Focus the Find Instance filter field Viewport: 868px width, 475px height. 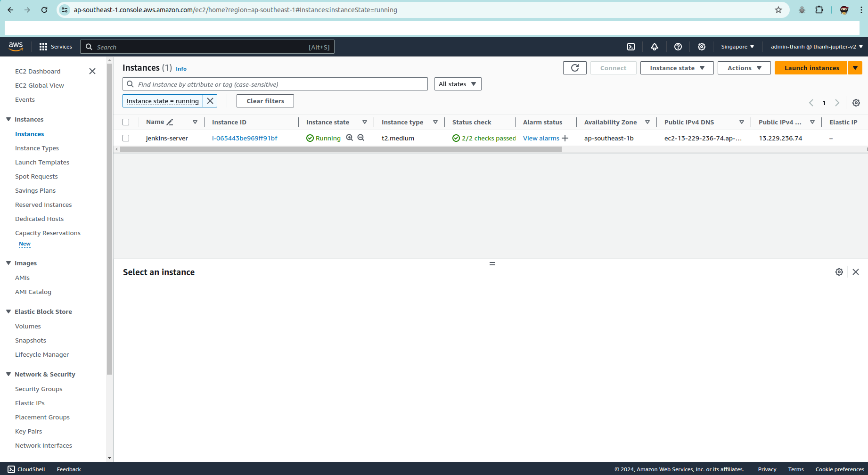coord(275,84)
